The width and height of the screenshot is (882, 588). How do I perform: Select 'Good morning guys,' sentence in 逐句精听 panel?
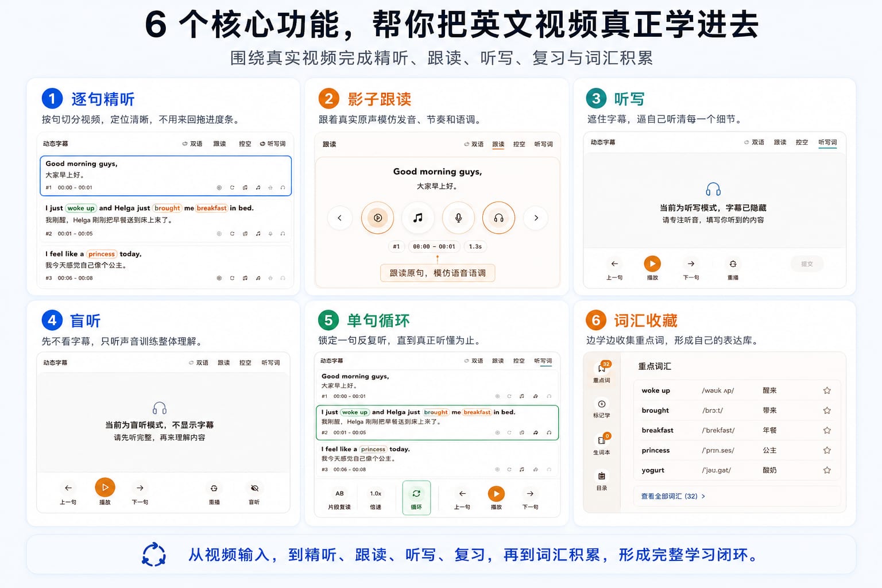[166, 175]
